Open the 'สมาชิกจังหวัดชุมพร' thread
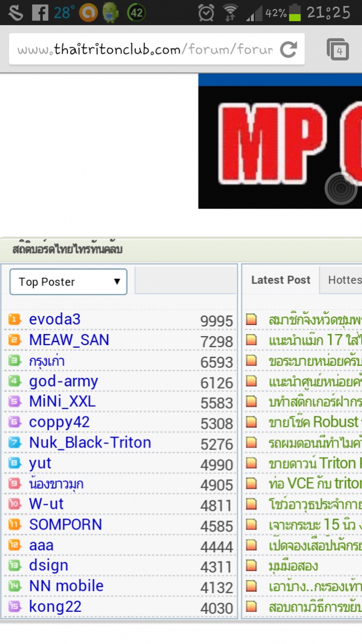This screenshot has width=362, height=644. (315, 320)
